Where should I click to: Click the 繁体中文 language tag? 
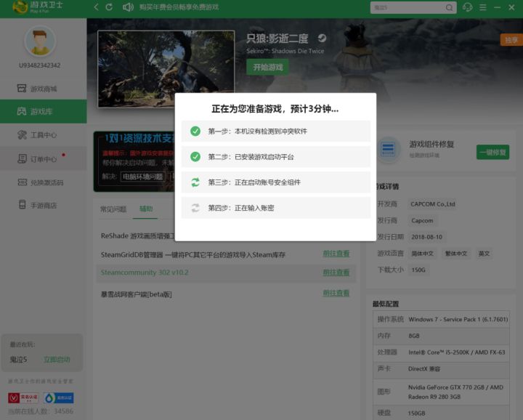point(456,254)
